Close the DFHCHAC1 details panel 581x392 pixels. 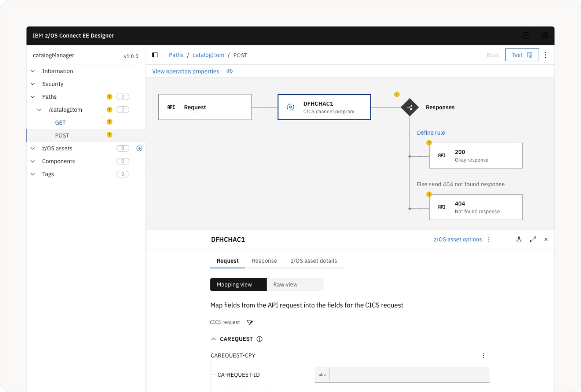(546, 240)
